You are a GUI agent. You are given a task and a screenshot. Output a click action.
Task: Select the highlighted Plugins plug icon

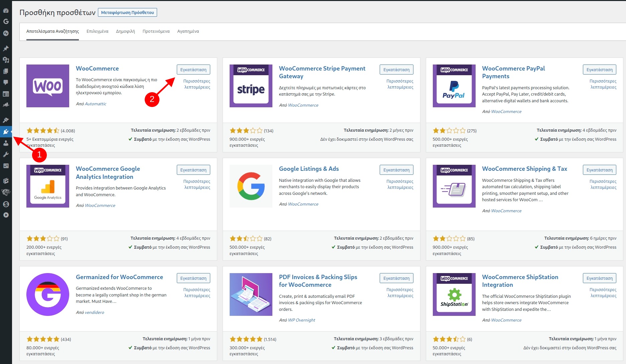tap(6, 131)
